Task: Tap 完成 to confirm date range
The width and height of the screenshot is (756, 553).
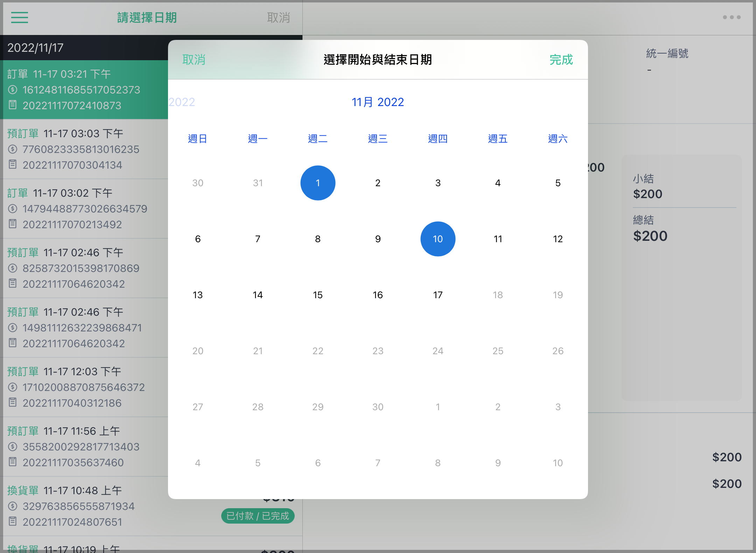Action: tap(561, 60)
